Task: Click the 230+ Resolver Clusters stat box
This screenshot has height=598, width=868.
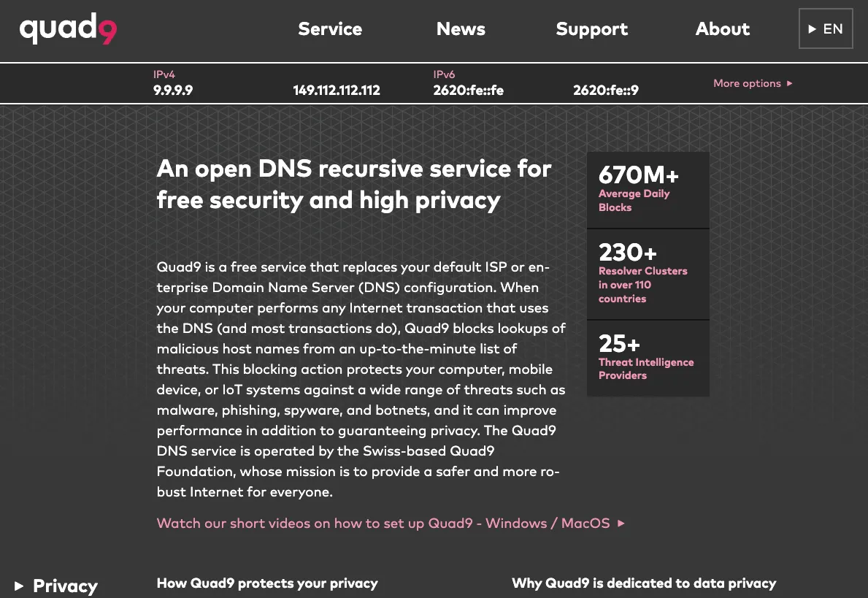Action: 648,275
